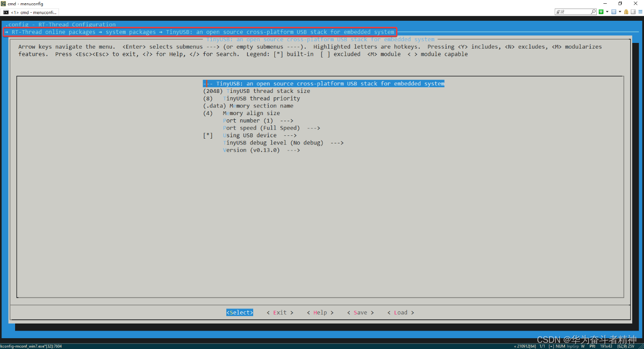
Task: Click 'kconfig-mconf_win7.exe' process in status bar
Action: (x=31, y=346)
